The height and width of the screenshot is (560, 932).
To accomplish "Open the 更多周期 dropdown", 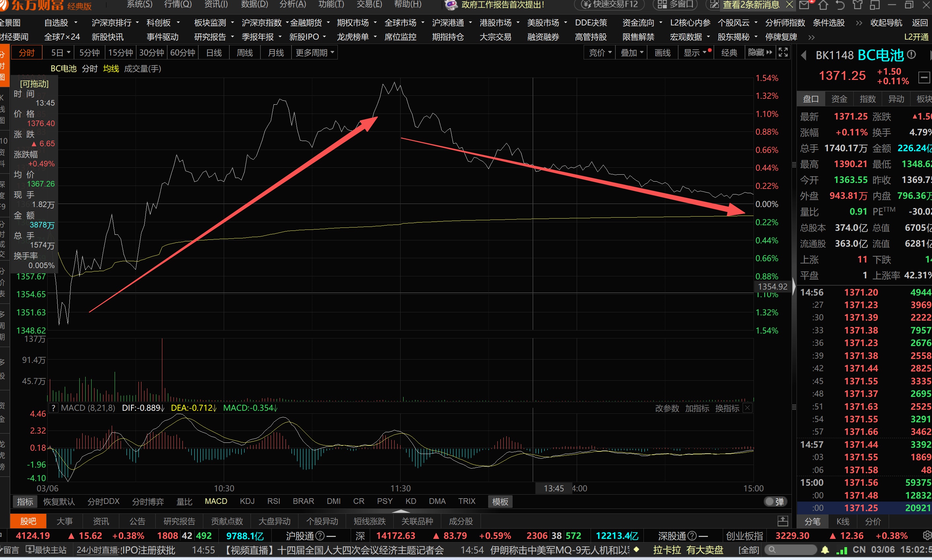I will 315,52.
